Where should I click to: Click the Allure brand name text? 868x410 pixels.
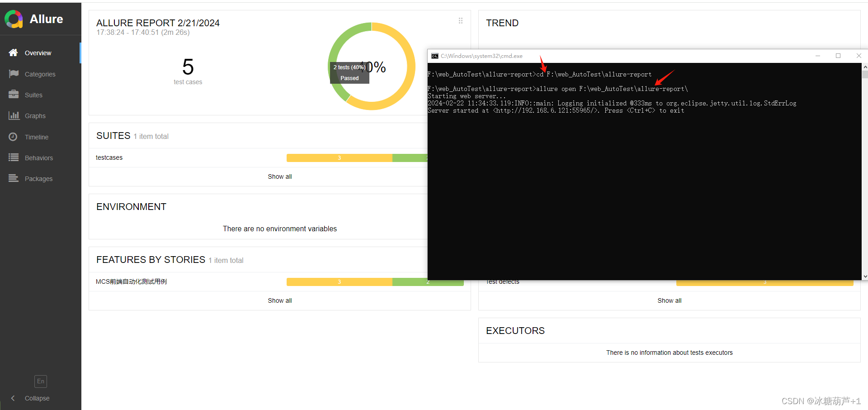click(x=47, y=19)
